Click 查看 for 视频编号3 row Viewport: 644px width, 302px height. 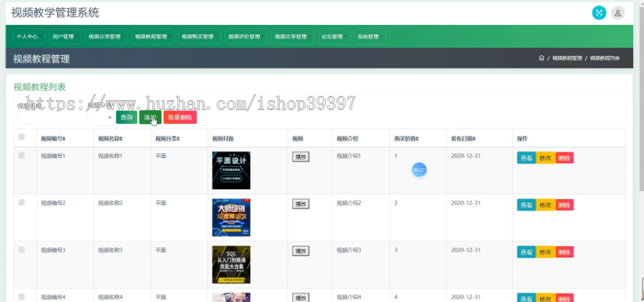[526, 252]
